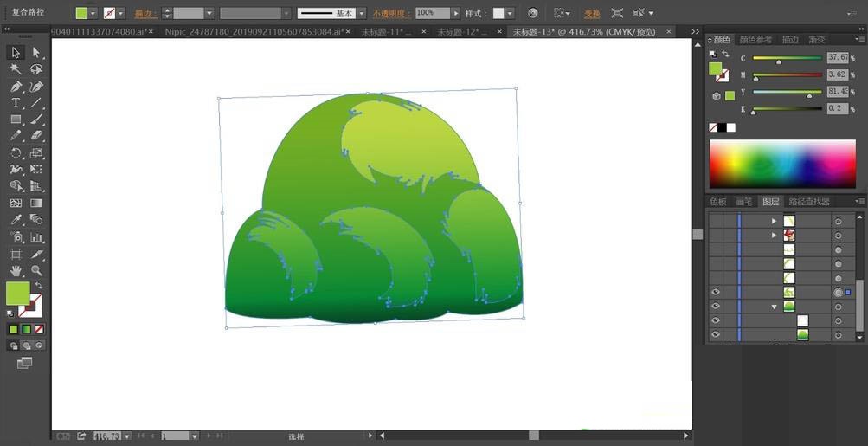Choose the Direct Selection tool

click(x=36, y=53)
